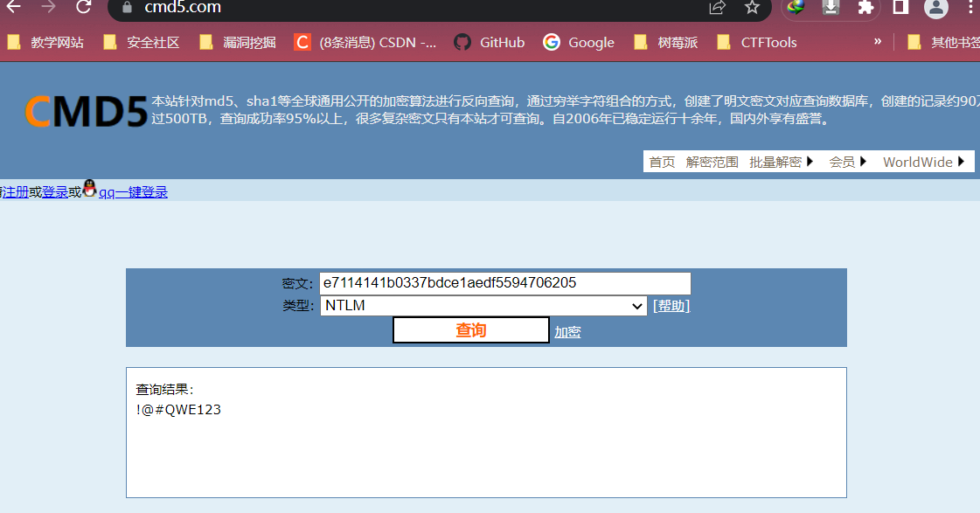Open the user profile avatar
The width and height of the screenshot is (980, 513).
935,8
